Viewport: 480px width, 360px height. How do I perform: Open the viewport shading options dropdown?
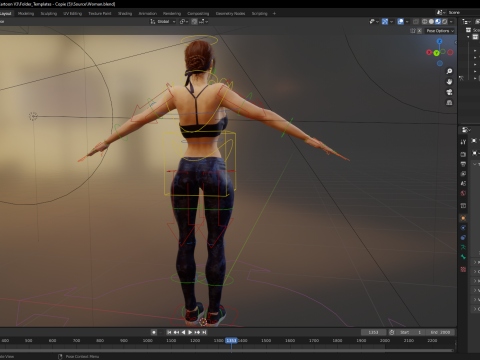[x=451, y=21]
